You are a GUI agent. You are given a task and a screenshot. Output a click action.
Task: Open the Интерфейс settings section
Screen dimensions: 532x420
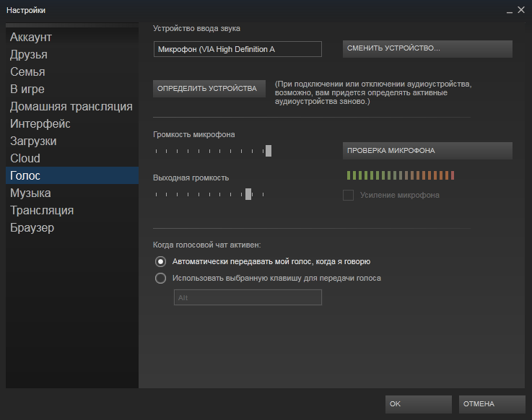(x=40, y=123)
